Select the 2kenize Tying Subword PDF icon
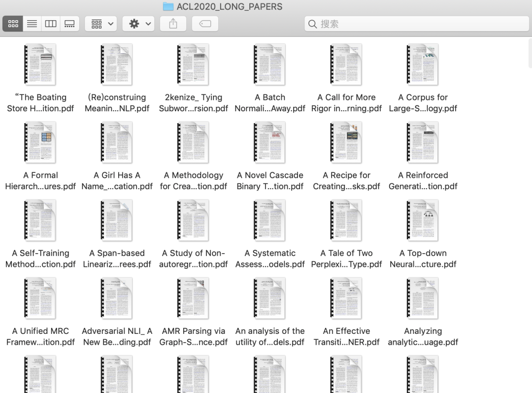 pyautogui.click(x=193, y=65)
